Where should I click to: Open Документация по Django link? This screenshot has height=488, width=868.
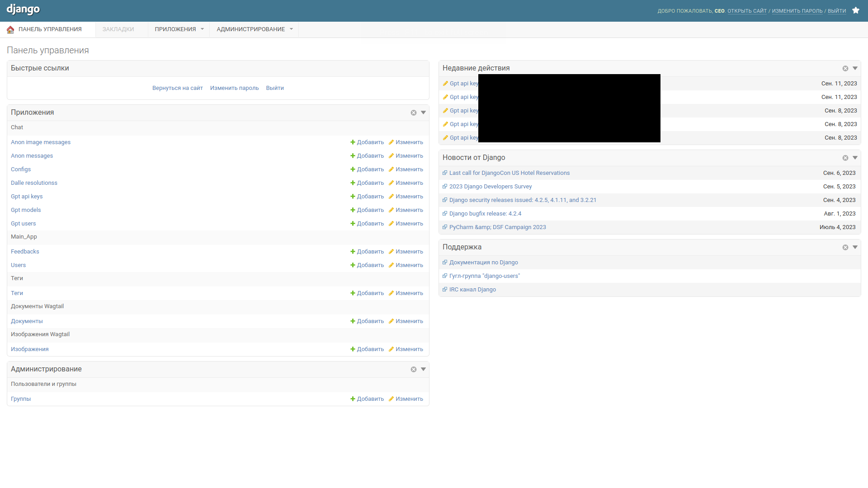click(484, 263)
